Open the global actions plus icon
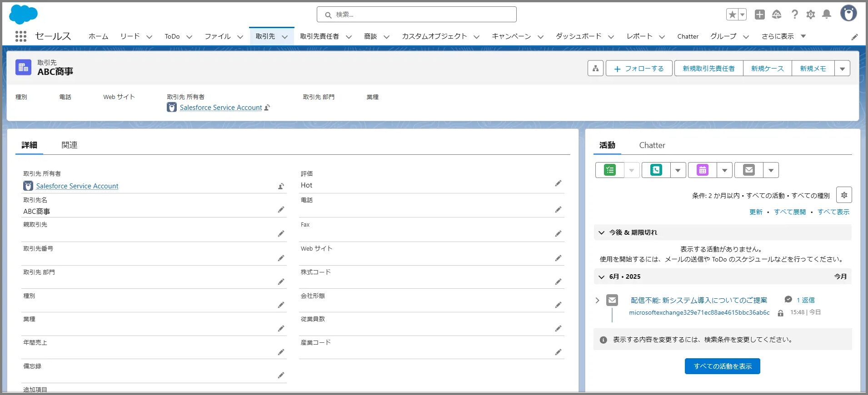 [x=760, y=15]
